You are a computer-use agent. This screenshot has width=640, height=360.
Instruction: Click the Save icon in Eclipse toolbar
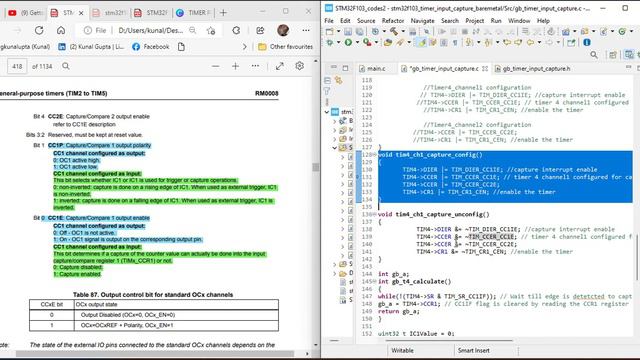tap(348, 31)
